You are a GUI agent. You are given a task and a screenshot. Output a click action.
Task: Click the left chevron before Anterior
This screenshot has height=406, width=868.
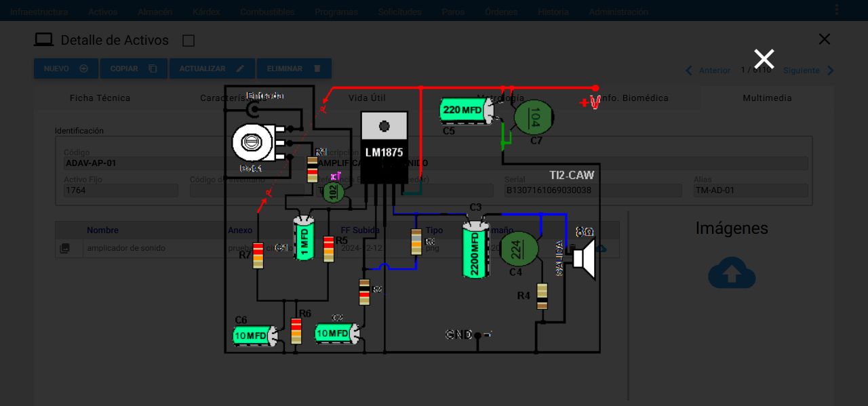689,70
